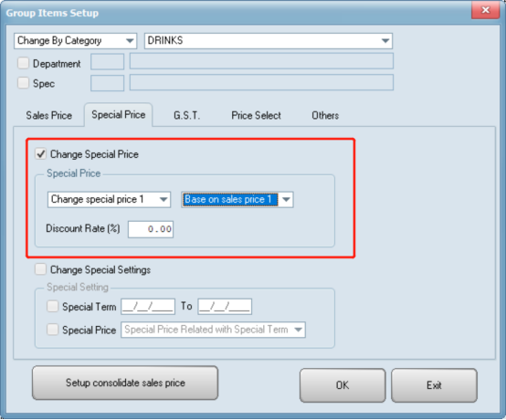Check the Special Term checkbox

point(52,306)
